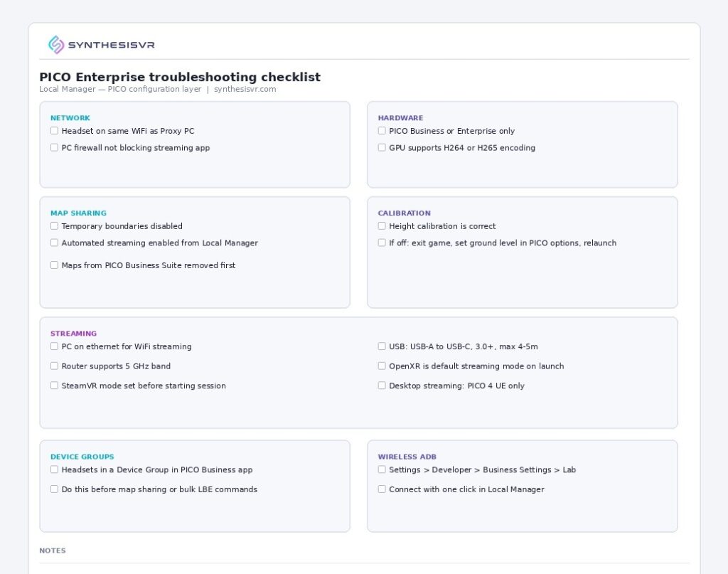Check 'PC on ethernet for WiFi streaming'
Viewport: 728px width, 574px height.
54,347
